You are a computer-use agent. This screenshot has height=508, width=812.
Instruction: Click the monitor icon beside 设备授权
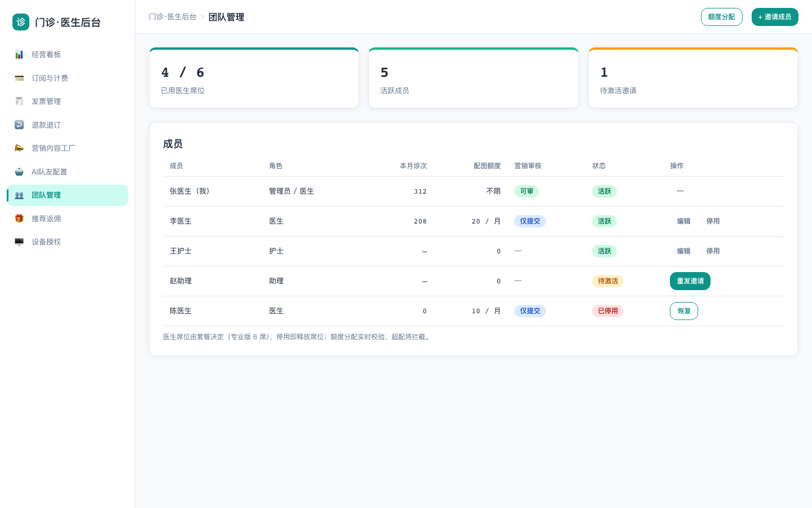click(19, 242)
